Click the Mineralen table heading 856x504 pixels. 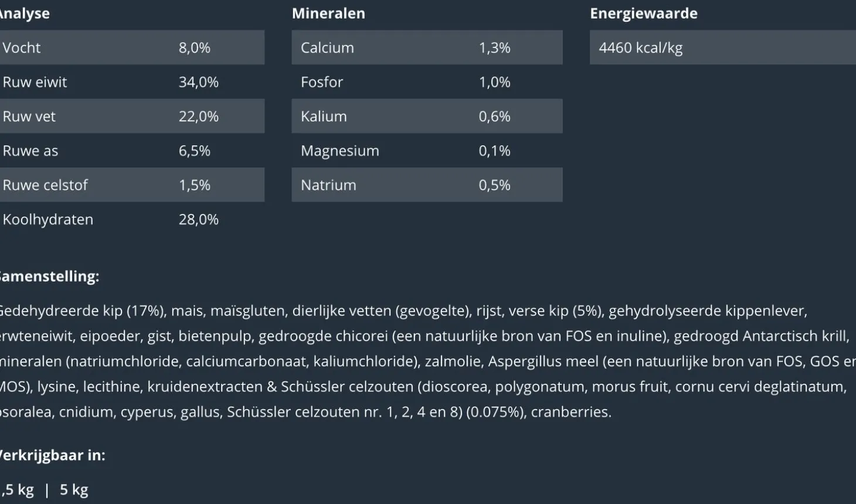pyautogui.click(x=328, y=13)
